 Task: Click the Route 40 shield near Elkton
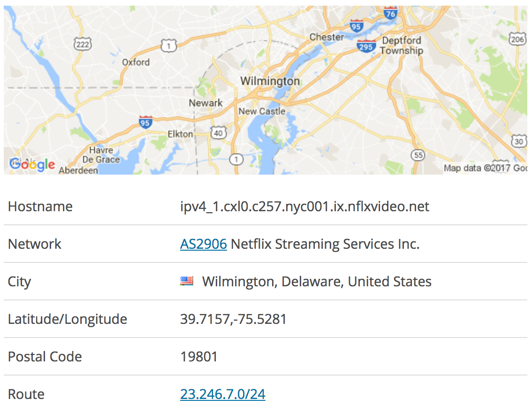click(x=218, y=133)
